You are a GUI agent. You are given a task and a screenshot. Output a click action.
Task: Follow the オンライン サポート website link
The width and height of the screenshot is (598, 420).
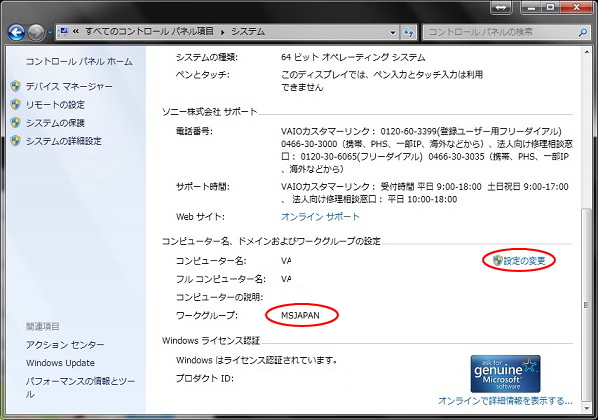320,217
